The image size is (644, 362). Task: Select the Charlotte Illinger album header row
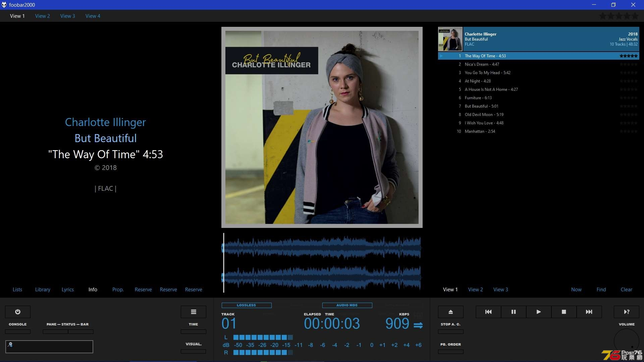[x=539, y=39]
